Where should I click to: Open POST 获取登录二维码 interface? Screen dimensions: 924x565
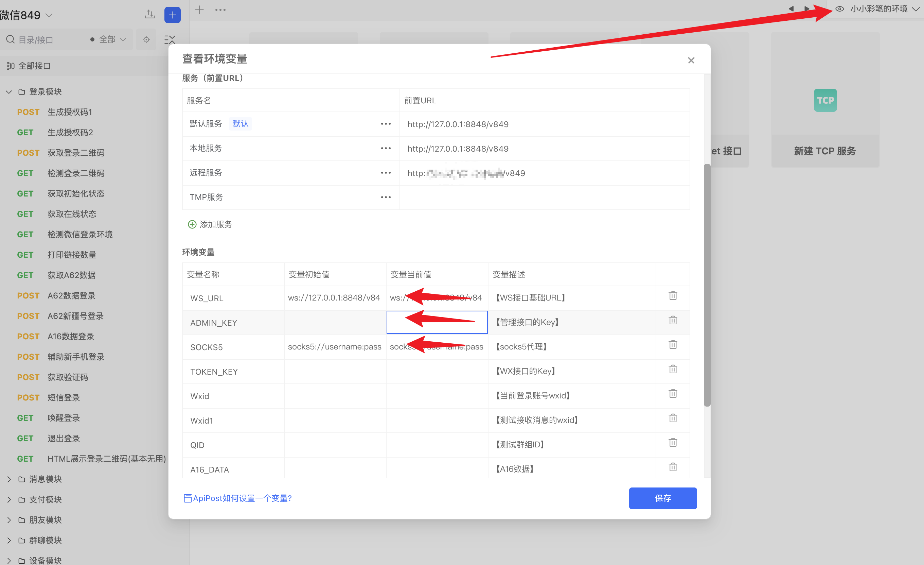[x=76, y=153]
